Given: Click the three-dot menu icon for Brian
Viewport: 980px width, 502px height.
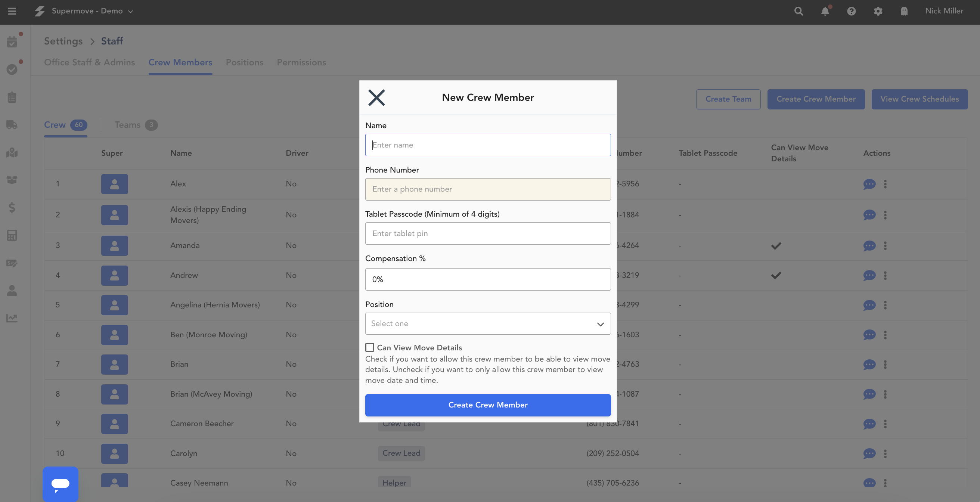Looking at the screenshot, I should point(885,364).
